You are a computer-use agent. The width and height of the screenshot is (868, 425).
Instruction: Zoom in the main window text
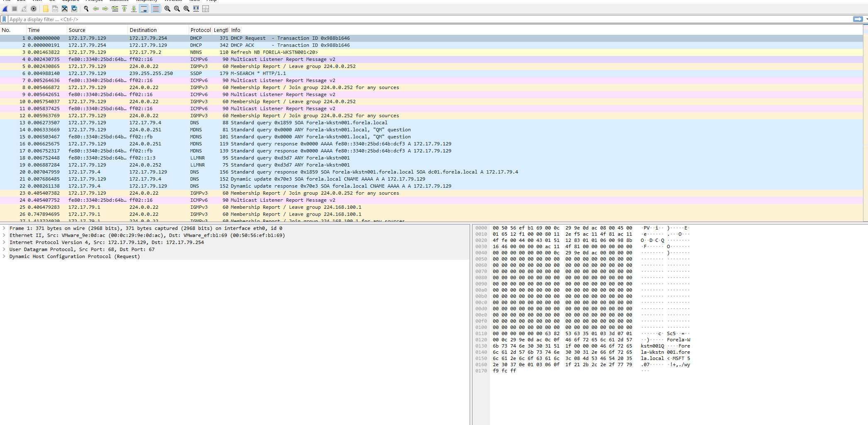tap(167, 9)
